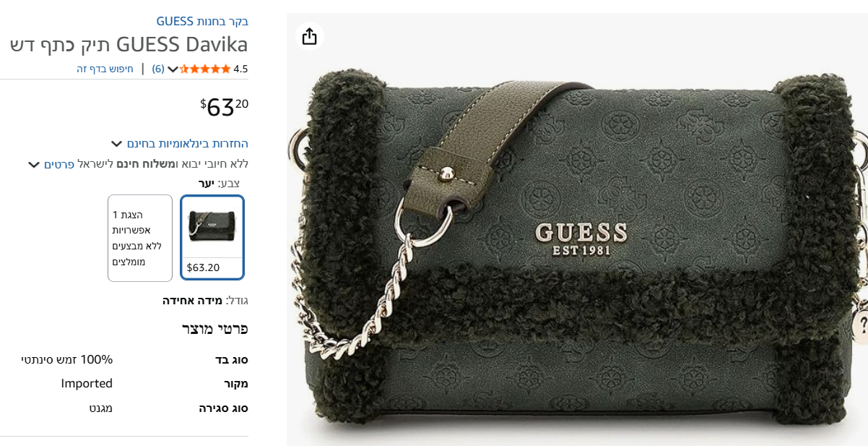Click the חיפוש בדף זה link

click(x=105, y=69)
